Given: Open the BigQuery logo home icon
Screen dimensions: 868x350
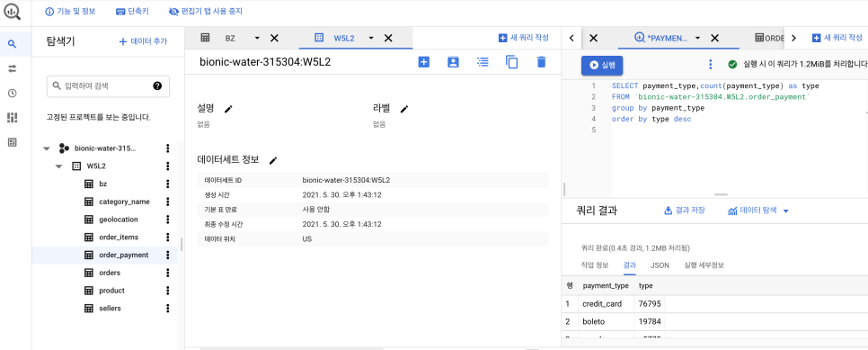Looking at the screenshot, I should (x=12, y=11).
